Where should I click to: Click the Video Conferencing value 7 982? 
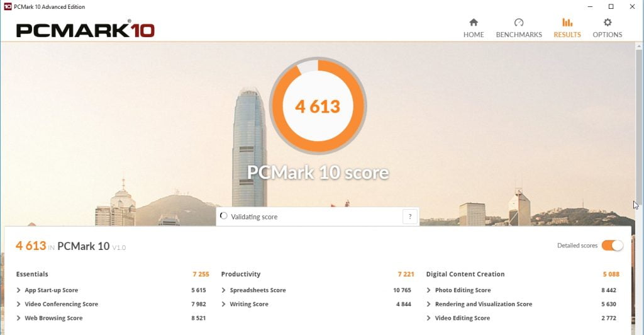tap(198, 304)
